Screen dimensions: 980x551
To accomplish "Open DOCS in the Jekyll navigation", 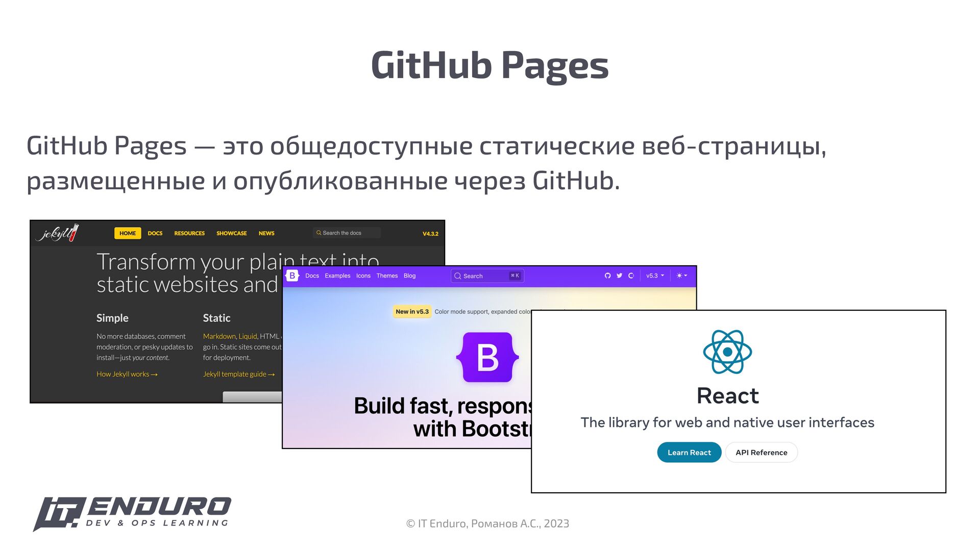I will coord(155,233).
